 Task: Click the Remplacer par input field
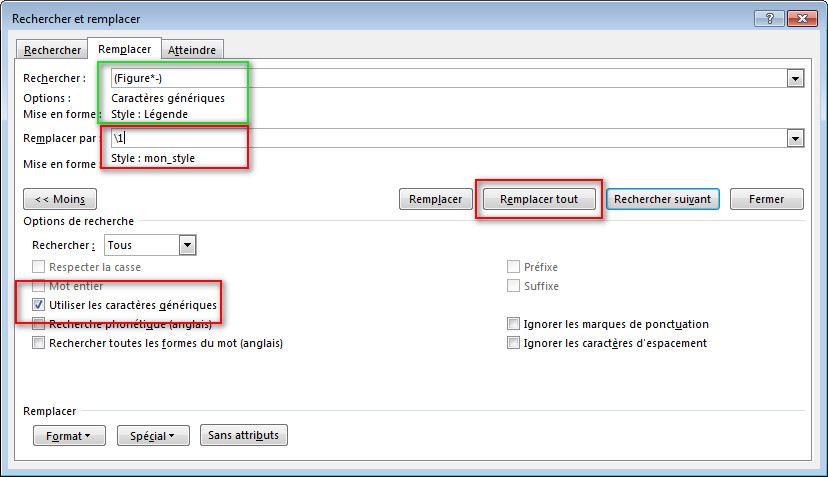pyautogui.click(x=450, y=139)
